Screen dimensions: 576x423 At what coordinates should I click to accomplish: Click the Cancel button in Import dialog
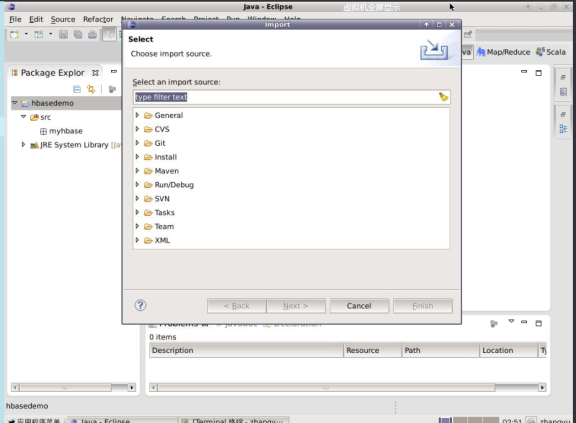coord(359,306)
